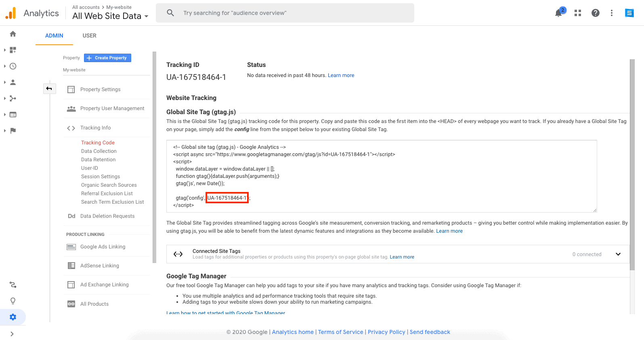Expand Acquisition sidebar arrow
The width and height of the screenshot is (644, 340).
tap(4, 98)
